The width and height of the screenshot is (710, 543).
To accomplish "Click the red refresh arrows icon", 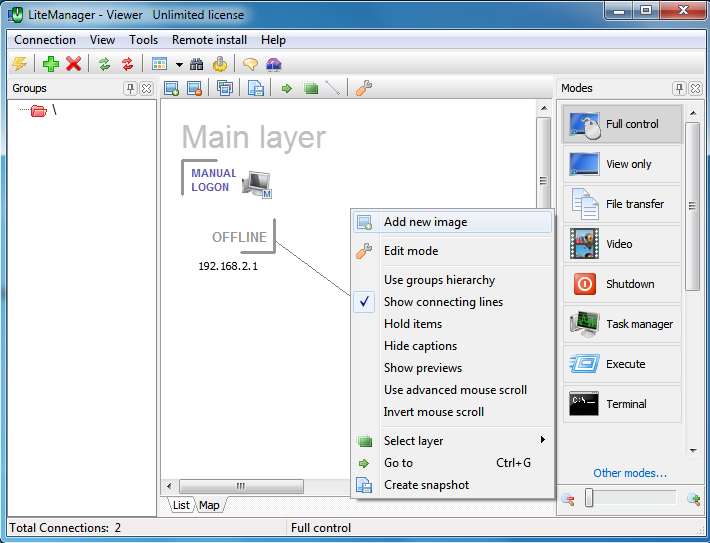I will (128, 64).
